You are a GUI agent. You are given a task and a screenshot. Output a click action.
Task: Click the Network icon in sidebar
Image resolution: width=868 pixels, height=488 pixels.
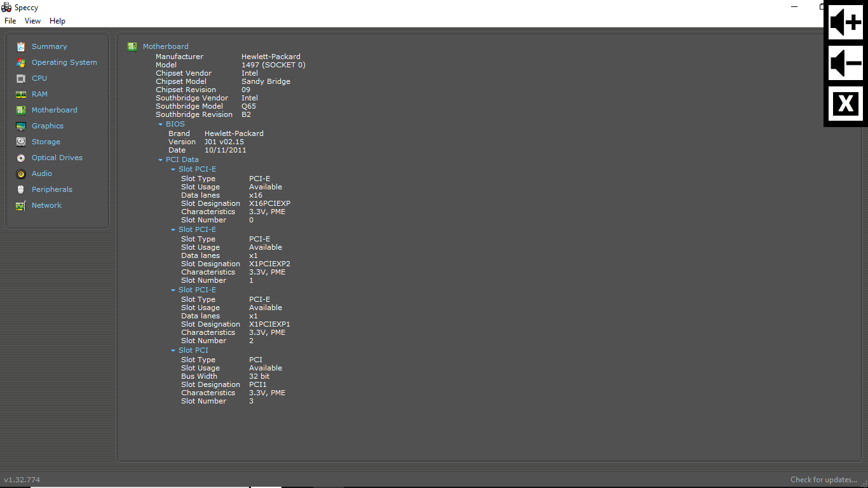(x=21, y=205)
